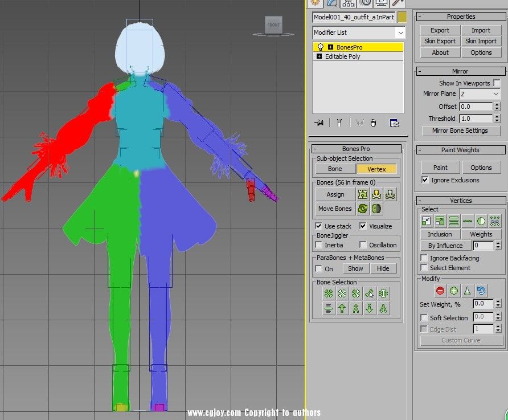
Task: Click the FRONT ViewCube in the viewport
Action: (x=273, y=25)
